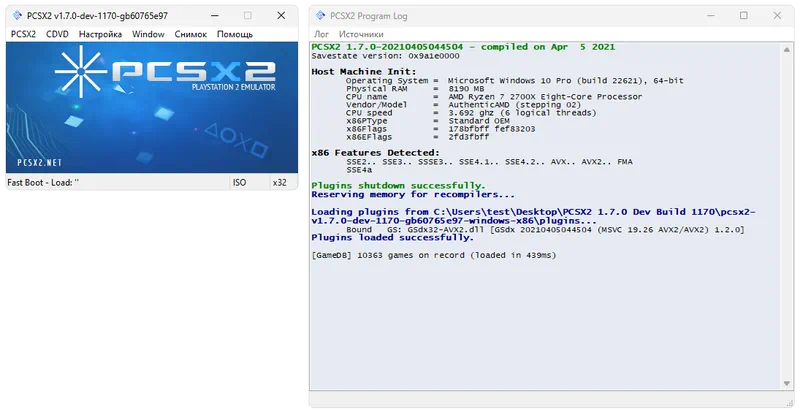Click the PCSX2 main window title icon
The height and width of the screenshot is (412, 800).
(17, 15)
